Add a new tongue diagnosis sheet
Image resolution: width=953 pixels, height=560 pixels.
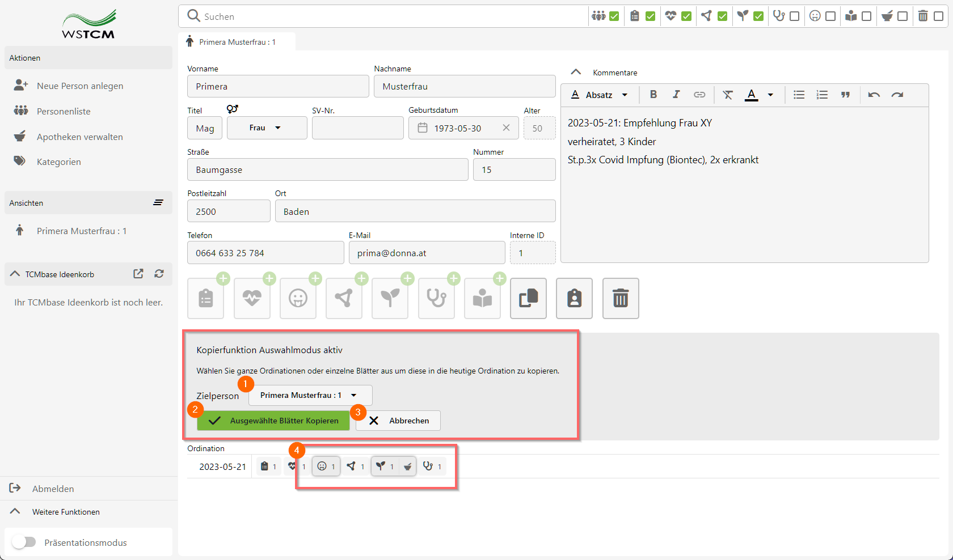[x=298, y=298]
